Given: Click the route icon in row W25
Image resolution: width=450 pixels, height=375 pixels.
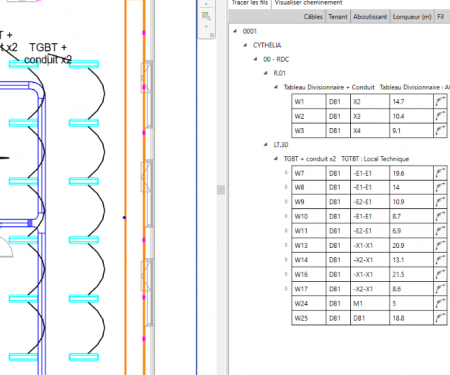Looking at the screenshot, I should (440, 318).
